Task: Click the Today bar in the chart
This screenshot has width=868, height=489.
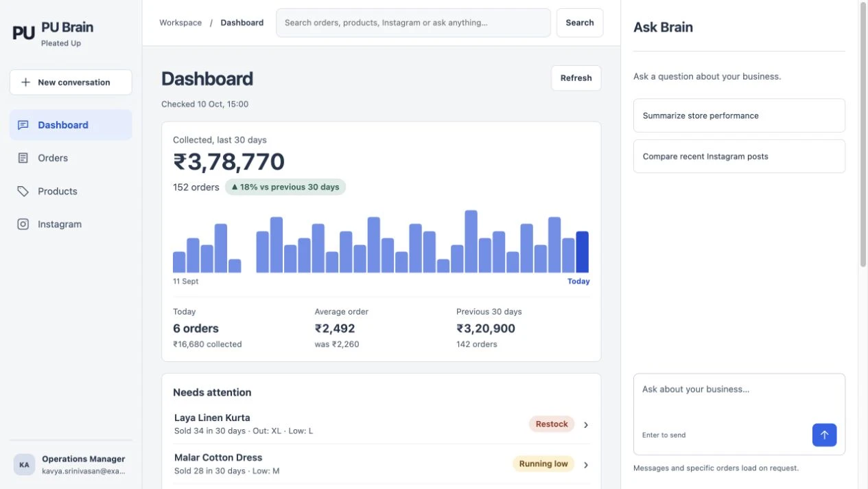Action: click(582, 252)
